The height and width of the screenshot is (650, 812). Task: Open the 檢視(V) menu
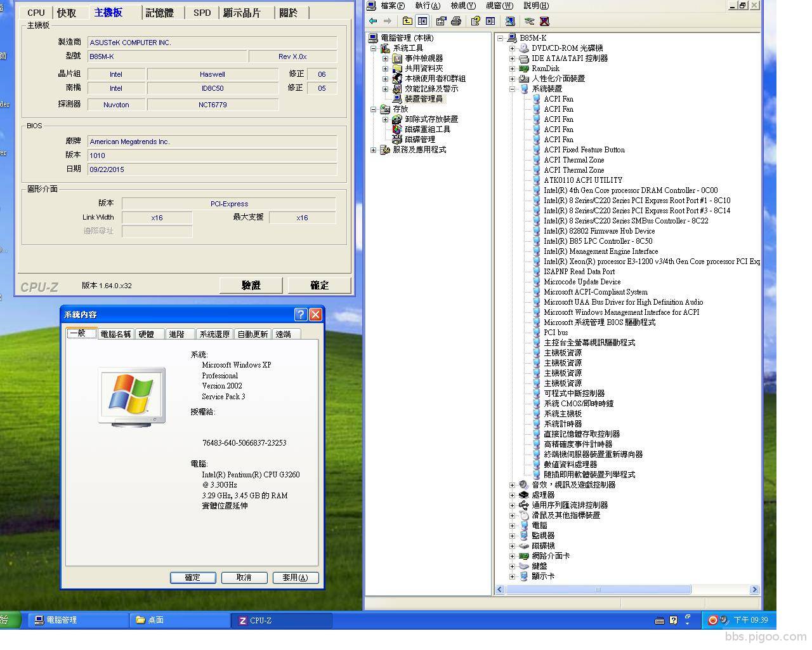click(x=463, y=6)
